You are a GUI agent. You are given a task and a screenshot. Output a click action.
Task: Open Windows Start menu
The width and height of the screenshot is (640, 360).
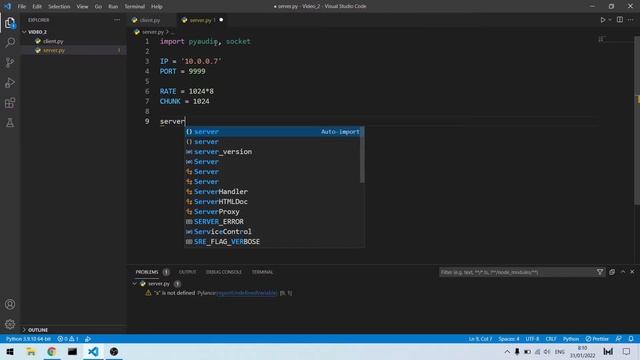[x=10, y=351]
